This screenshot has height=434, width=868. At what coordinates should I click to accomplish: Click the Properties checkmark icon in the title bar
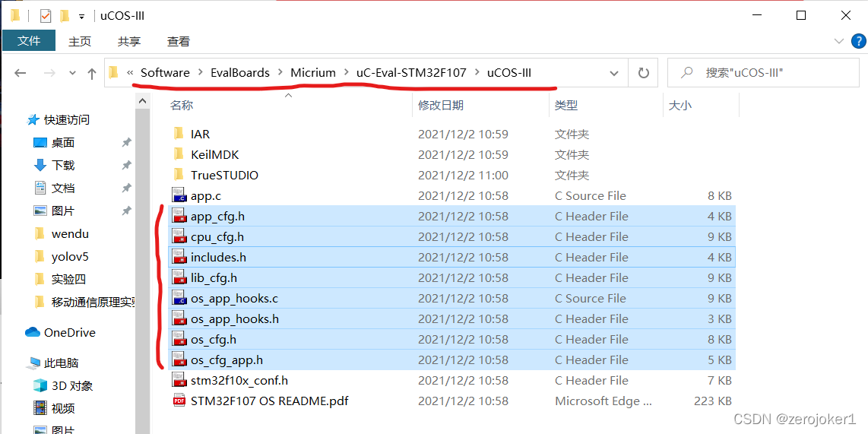(x=46, y=15)
